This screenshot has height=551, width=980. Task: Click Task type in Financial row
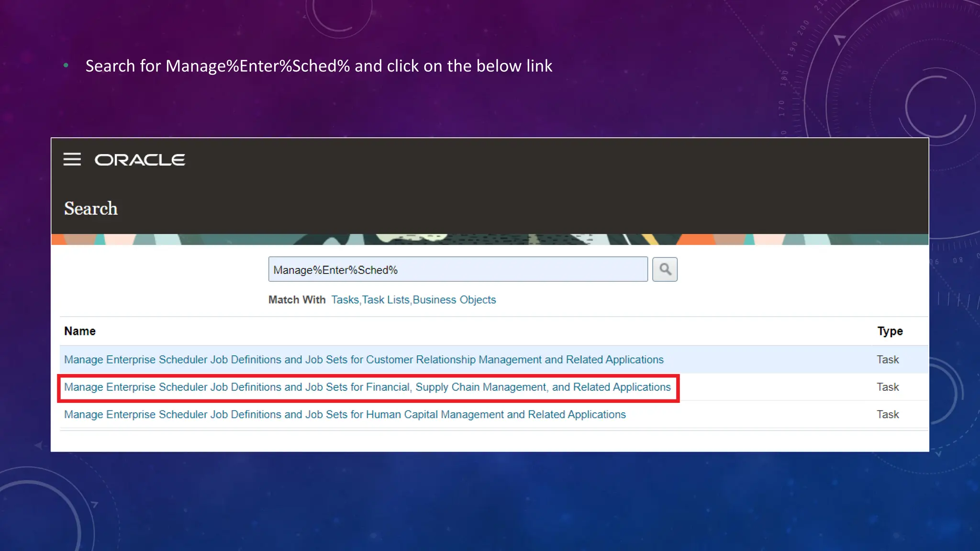888,387
